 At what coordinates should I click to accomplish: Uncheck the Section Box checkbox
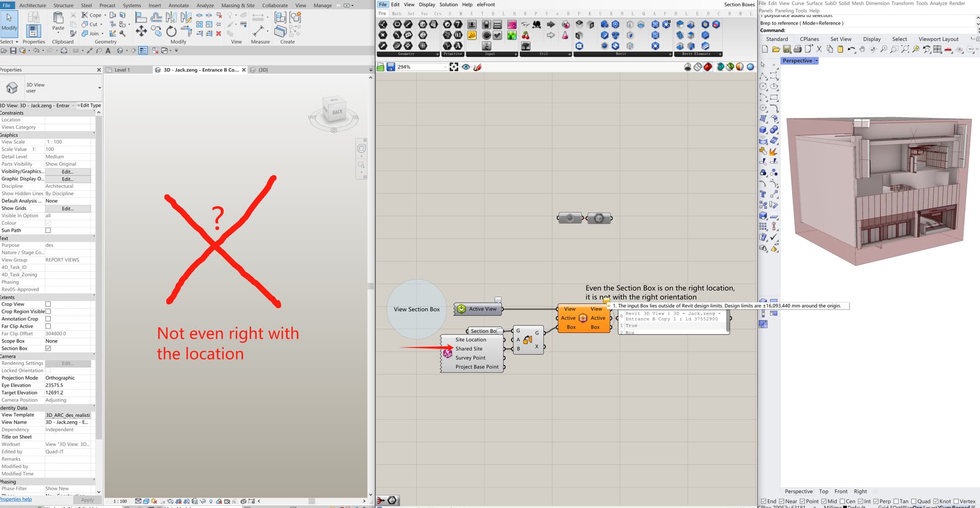click(x=48, y=348)
